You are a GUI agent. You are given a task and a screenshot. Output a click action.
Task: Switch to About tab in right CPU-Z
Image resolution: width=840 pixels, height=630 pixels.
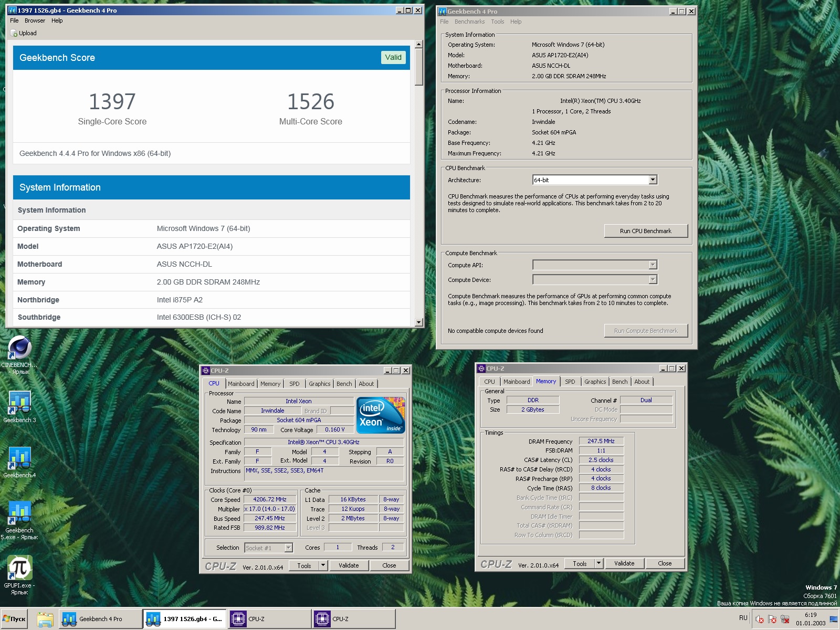(x=642, y=382)
